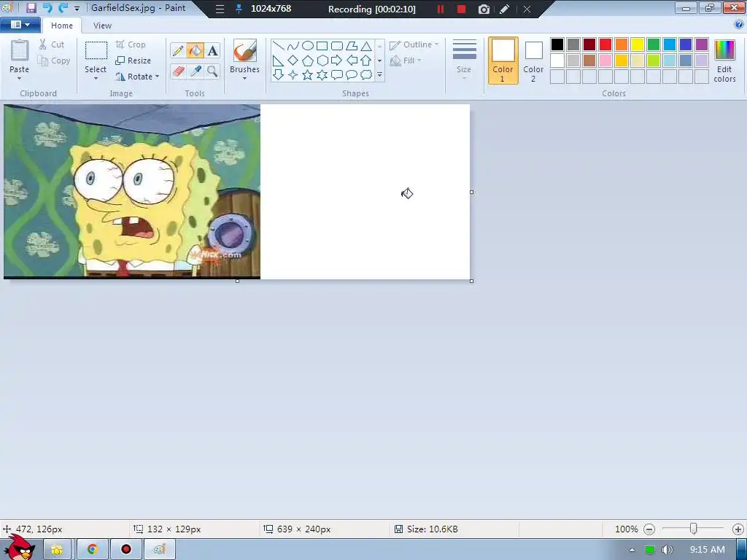This screenshot has width=747, height=560.
Task: Select the Text tool
Action: (212, 50)
